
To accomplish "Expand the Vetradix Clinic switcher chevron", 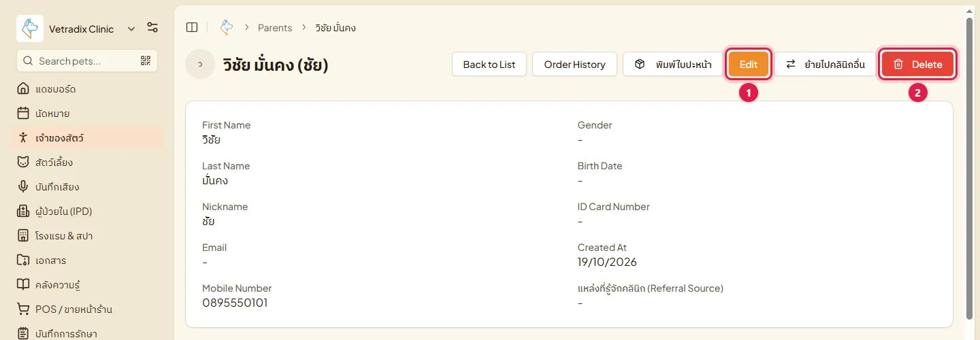I will (131, 29).
